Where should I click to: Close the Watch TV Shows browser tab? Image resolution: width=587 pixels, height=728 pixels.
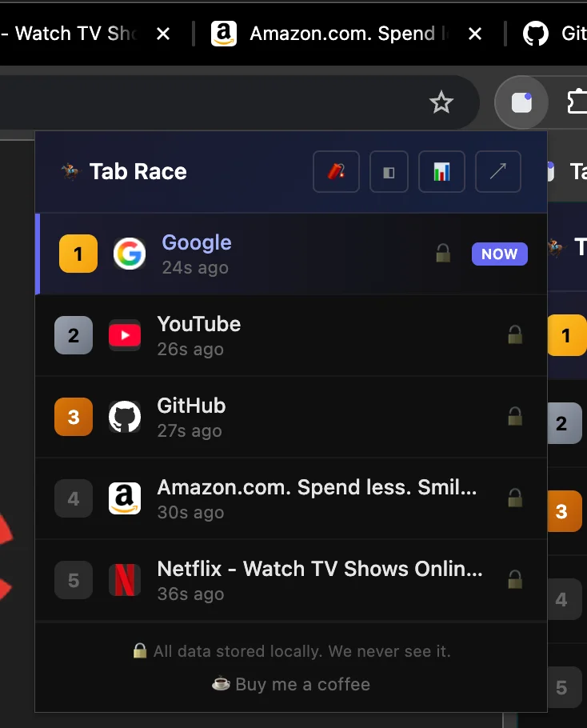pos(163,34)
